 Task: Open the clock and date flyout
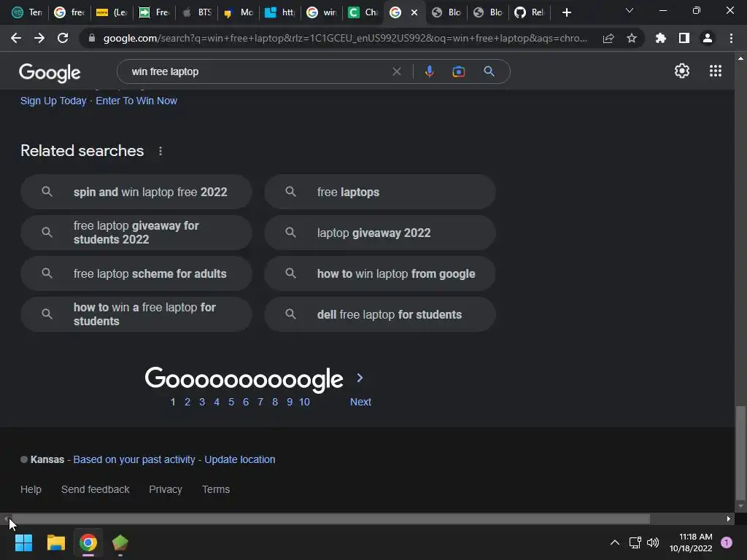(691, 542)
